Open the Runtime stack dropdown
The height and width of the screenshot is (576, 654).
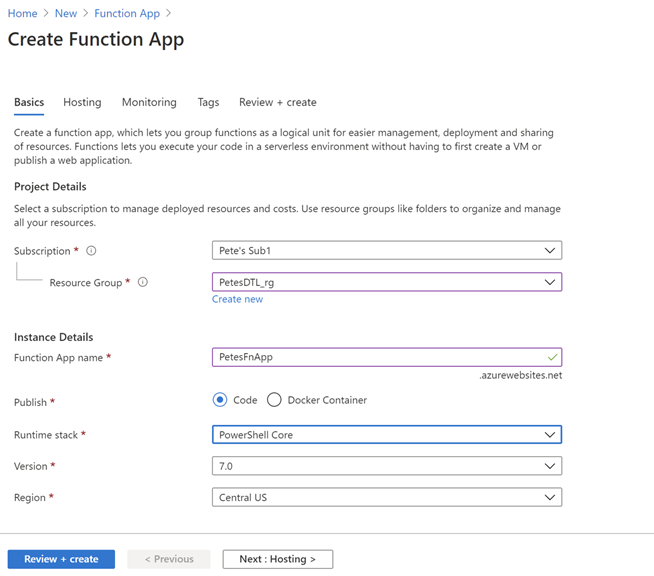tap(386, 435)
